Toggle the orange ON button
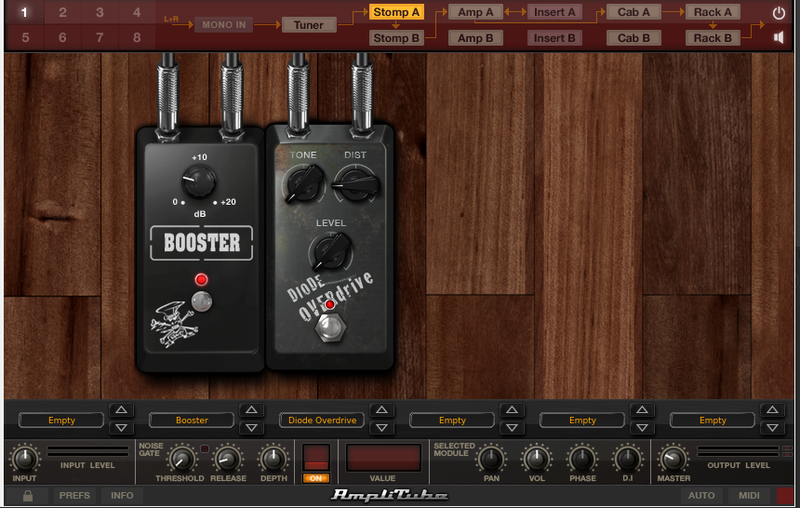Screen dimensions: 800x508 pyautogui.click(x=316, y=478)
